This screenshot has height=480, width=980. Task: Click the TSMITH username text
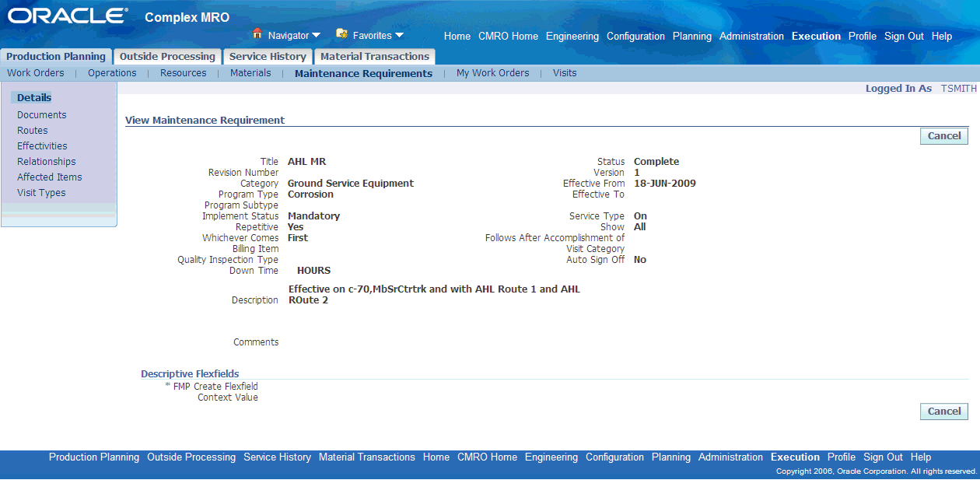click(959, 89)
